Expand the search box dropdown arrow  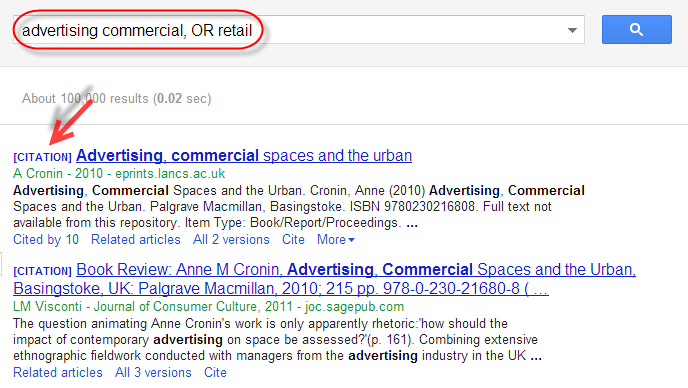click(572, 30)
